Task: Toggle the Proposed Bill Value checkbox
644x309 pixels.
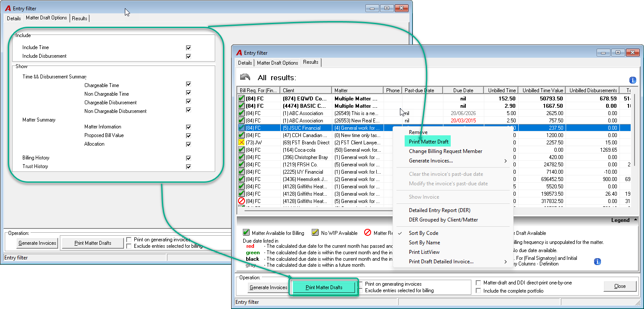Action: pos(188,136)
